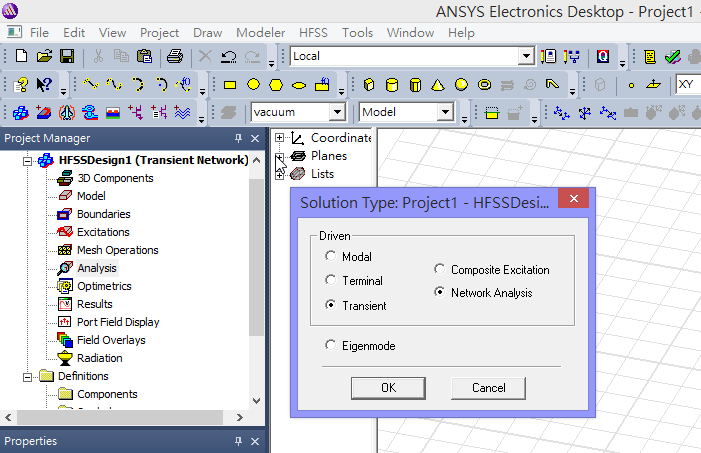This screenshot has width=701, height=453.
Task: Select Excitations in project tree
Action: point(103,232)
